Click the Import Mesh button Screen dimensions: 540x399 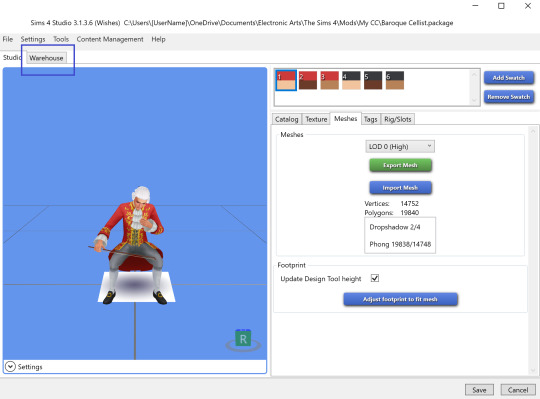click(x=400, y=188)
